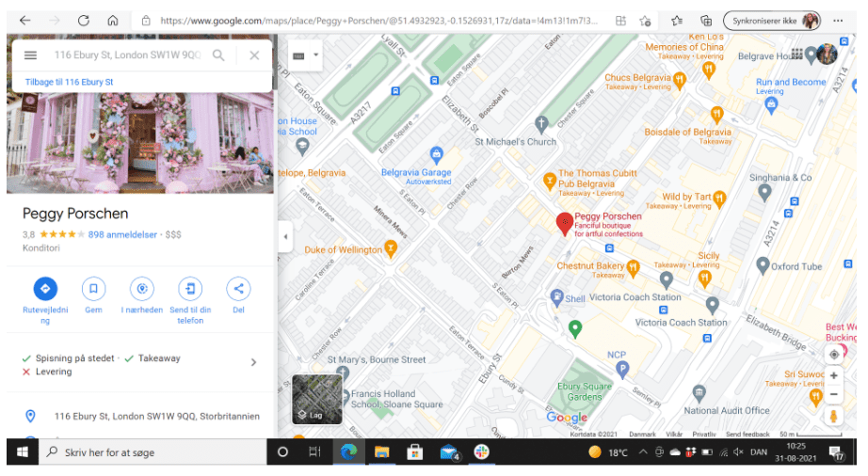This screenshot has width=868, height=476.
Task: Click the I nærheden nearby button
Action: [x=142, y=289]
